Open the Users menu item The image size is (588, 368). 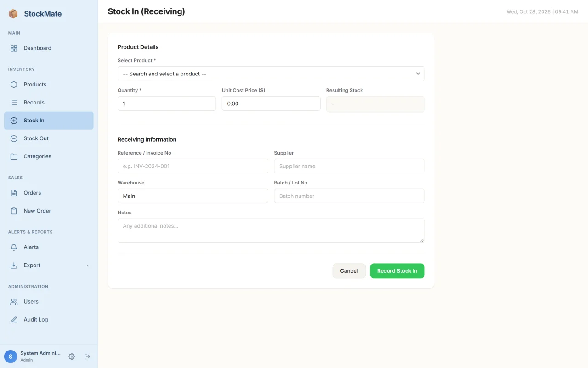click(x=49, y=301)
